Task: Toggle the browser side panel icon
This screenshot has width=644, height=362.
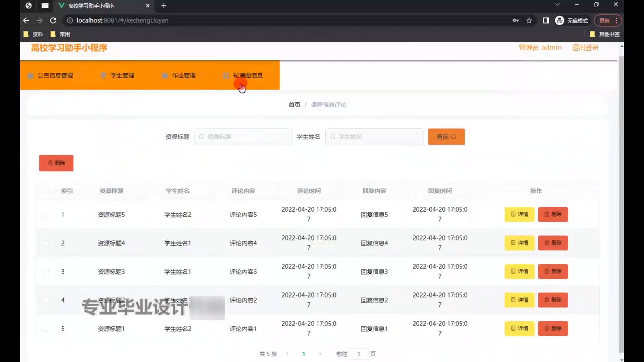Action: (546, 20)
